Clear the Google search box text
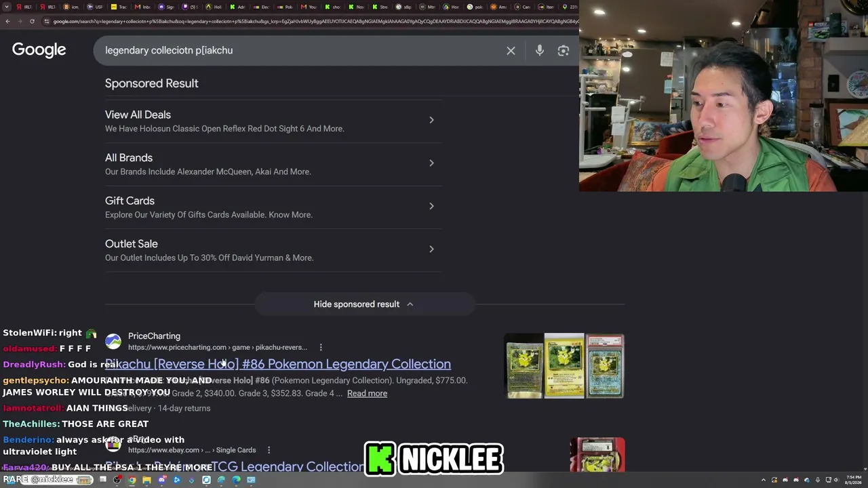The height and width of the screenshot is (488, 868). point(511,50)
